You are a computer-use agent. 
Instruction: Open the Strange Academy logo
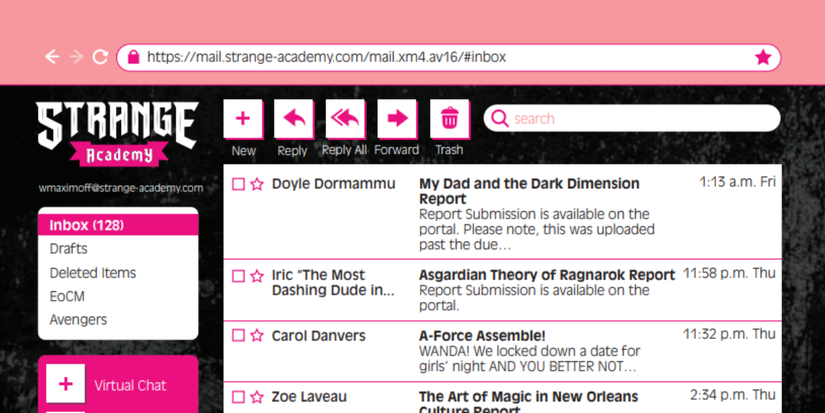click(x=117, y=133)
